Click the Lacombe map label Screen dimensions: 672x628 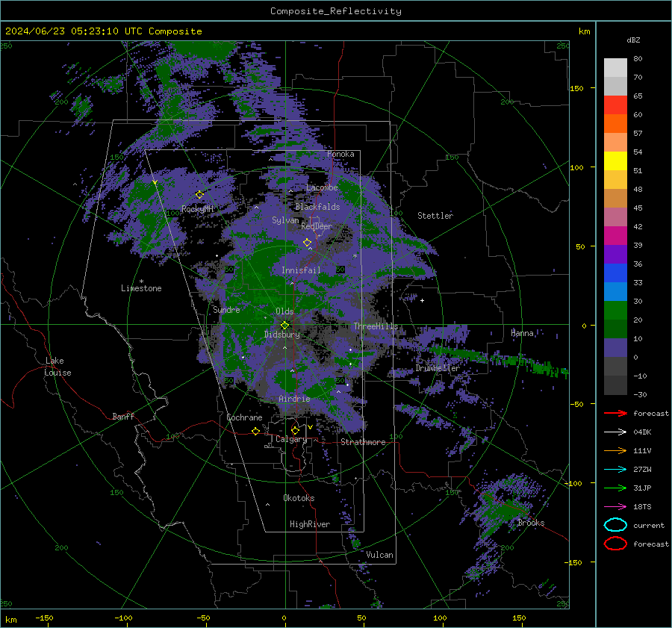pos(322,187)
